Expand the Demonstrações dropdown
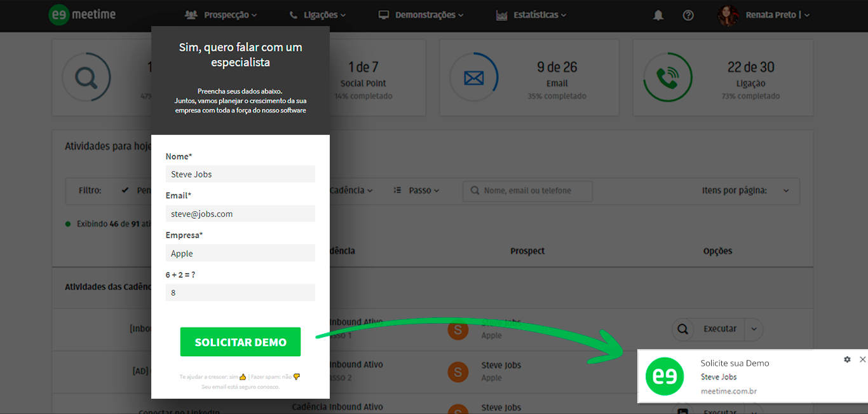The width and height of the screenshot is (868, 414). (x=421, y=15)
